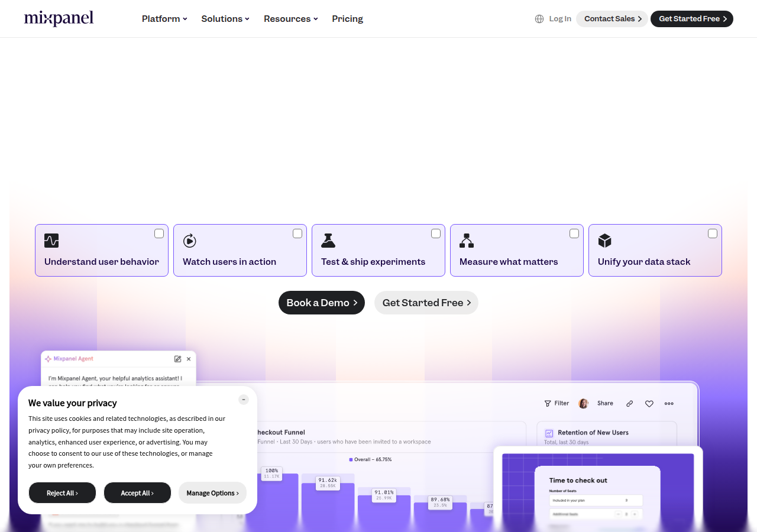Click the Mixpanel Agent panel title
The image size is (757, 532).
[73, 359]
